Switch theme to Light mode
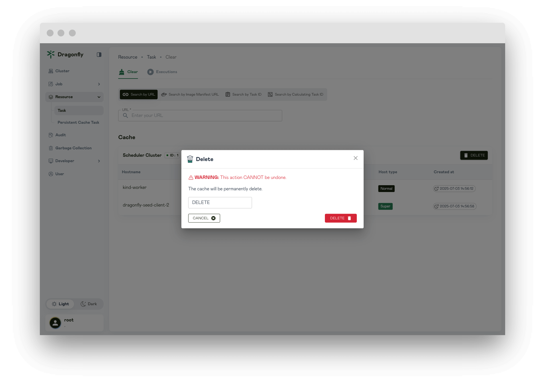 click(60, 304)
